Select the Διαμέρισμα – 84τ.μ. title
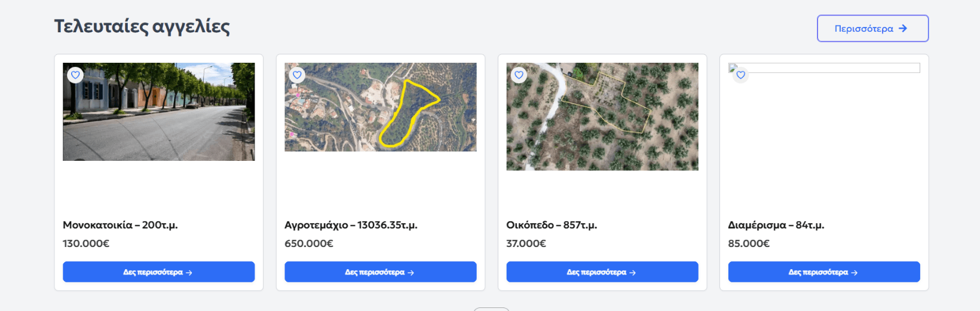Viewport: 980px width, 311px height. click(776, 225)
